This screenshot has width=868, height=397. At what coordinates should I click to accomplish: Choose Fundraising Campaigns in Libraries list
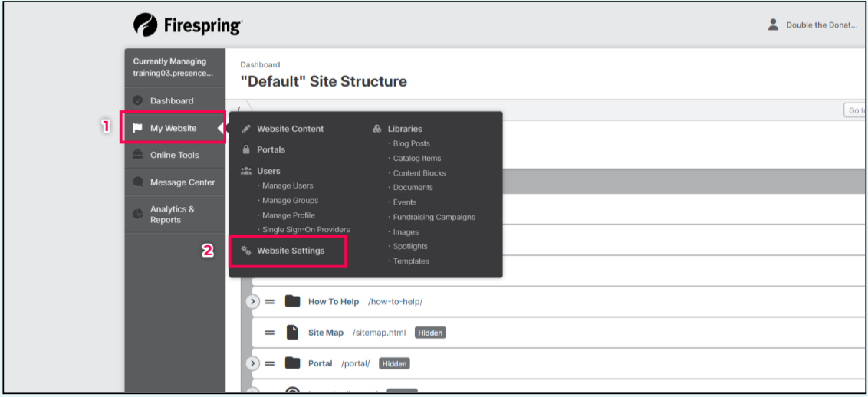(x=434, y=217)
